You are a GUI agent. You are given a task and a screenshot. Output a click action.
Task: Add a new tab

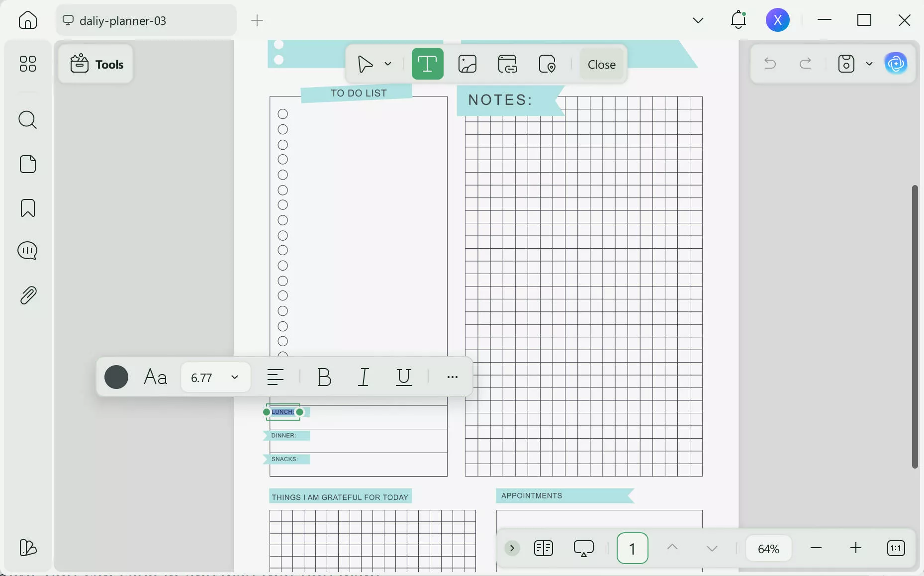[x=257, y=20]
